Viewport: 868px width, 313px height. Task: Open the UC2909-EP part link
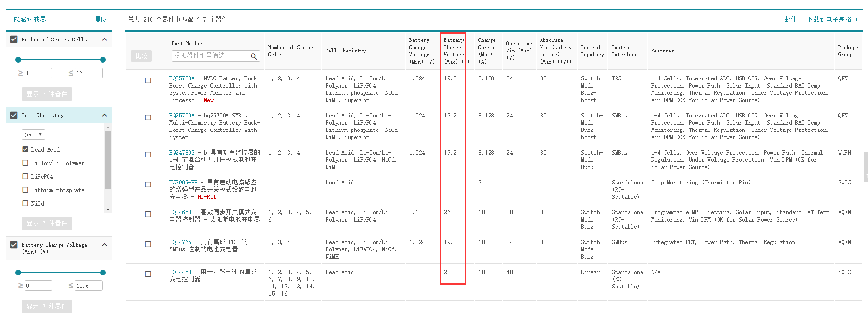[x=183, y=183]
